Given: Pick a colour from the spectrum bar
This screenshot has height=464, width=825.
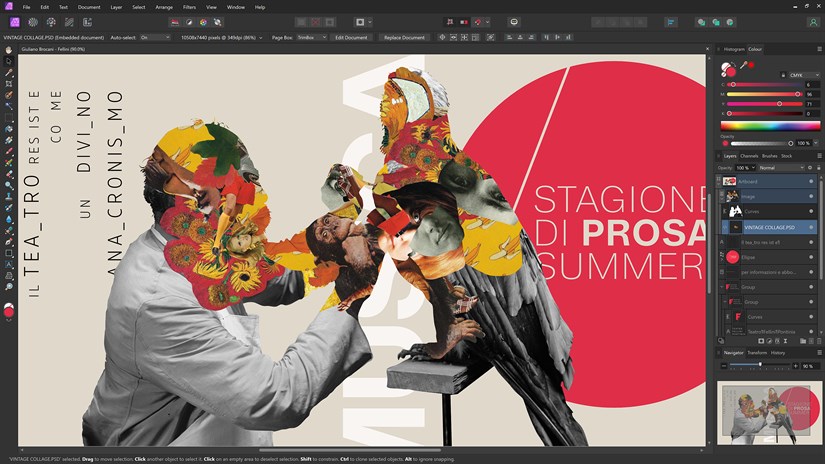Looking at the screenshot, I should pos(770,125).
